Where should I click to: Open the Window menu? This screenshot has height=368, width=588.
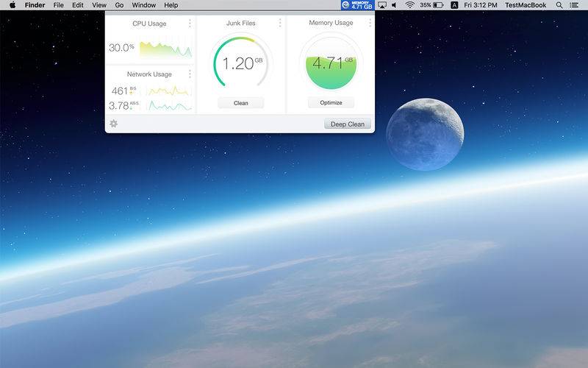pyautogui.click(x=143, y=5)
